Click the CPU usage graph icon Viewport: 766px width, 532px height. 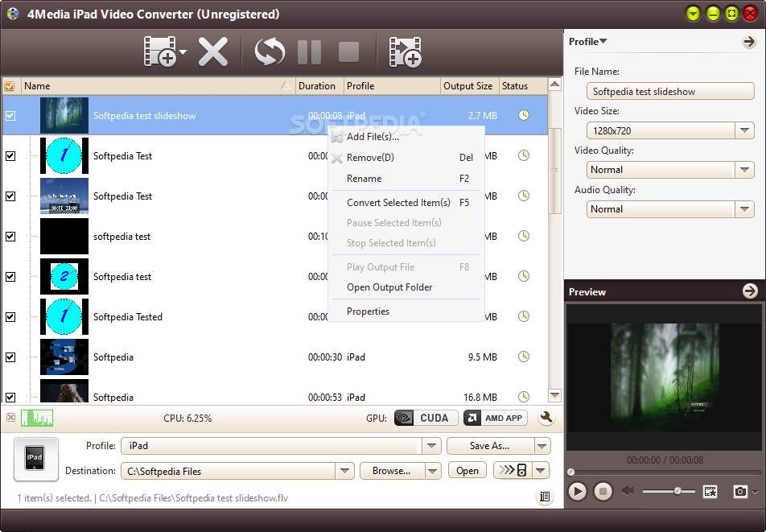click(37, 419)
